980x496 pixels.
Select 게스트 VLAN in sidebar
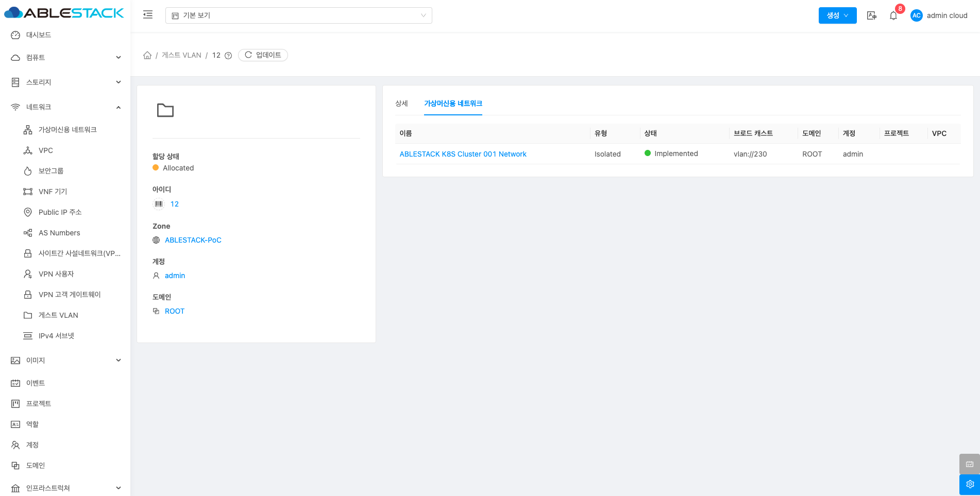65,315
